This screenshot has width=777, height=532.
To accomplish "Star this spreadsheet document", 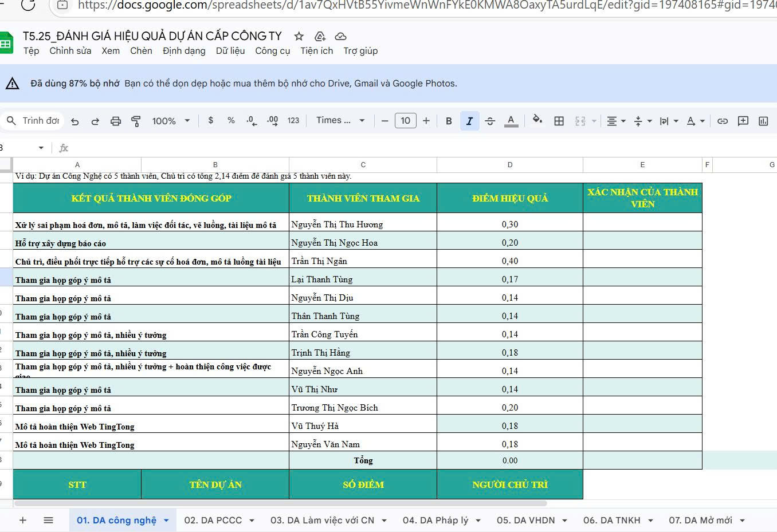I will pyautogui.click(x=299, y=36).
